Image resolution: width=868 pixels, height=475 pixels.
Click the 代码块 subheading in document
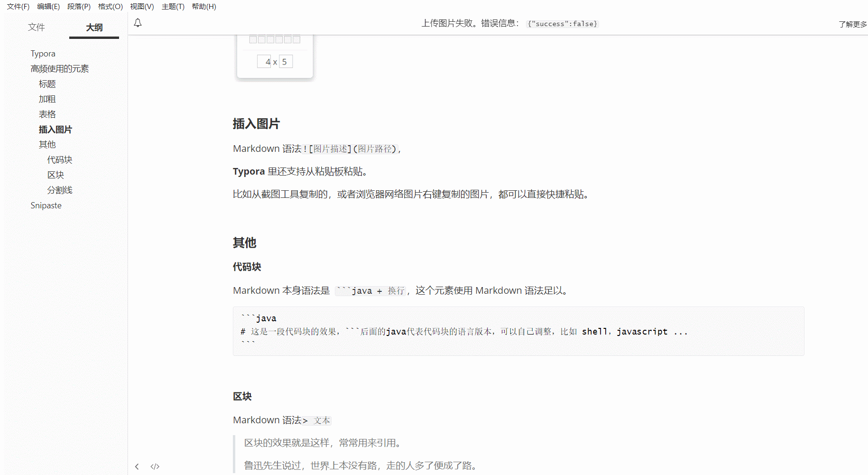tap(247, 267)
